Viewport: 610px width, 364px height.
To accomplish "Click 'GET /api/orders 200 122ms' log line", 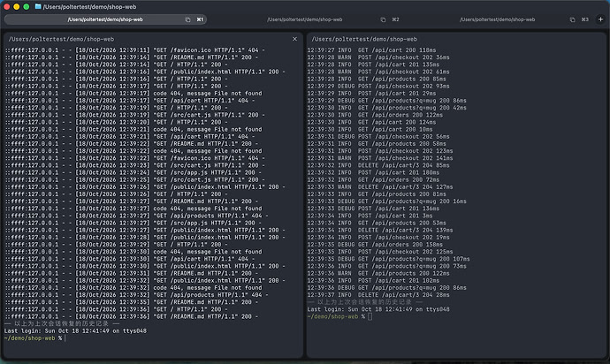I will (375, 115).
